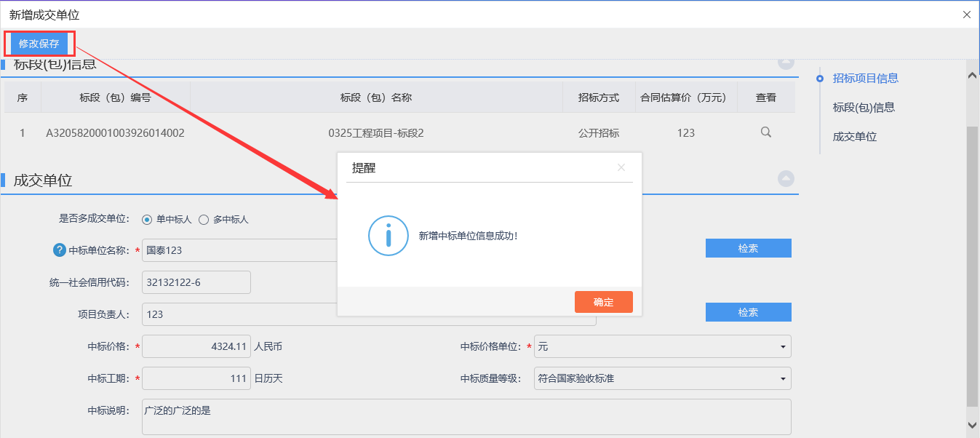Collapse the 标段(包)信息 section arrow

pos(786,63)
